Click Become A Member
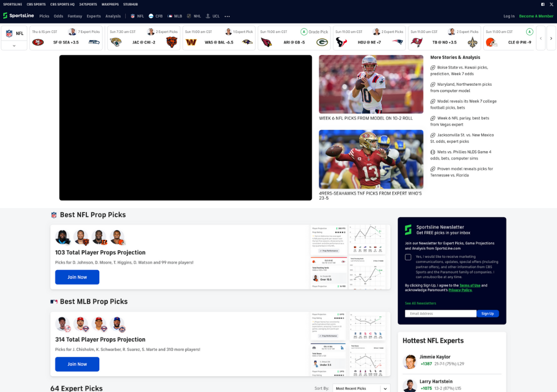Screen dimensions: 557x392 click(x=536, y=16)
